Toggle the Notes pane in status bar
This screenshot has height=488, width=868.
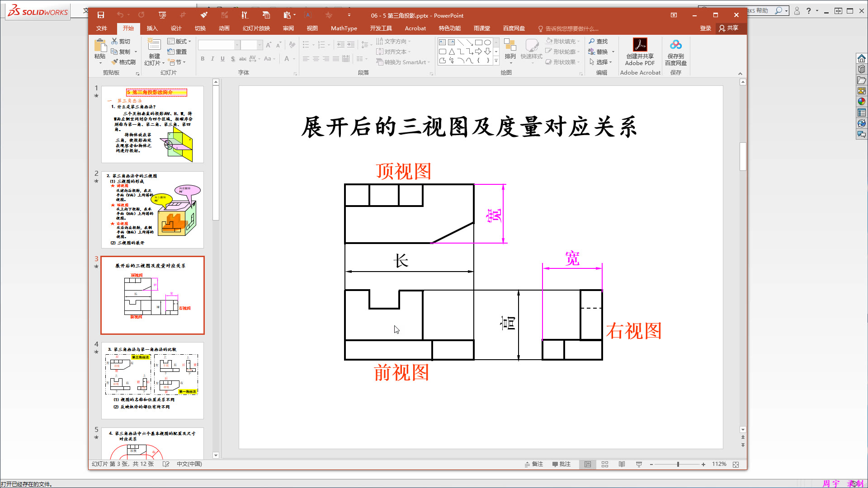coord(533,464)
